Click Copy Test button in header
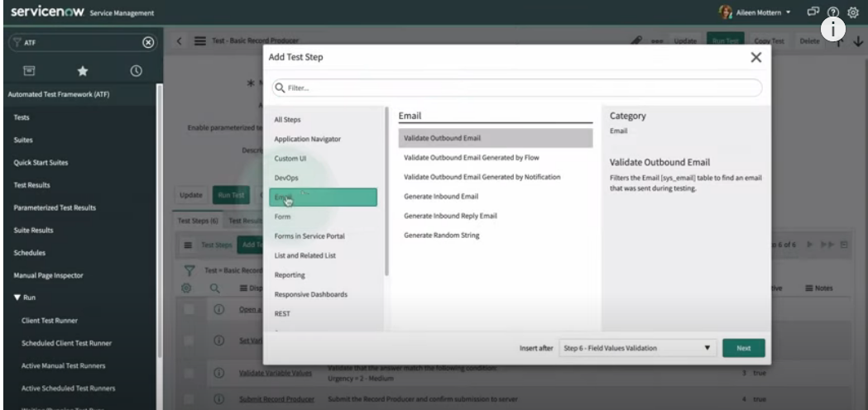The height and width of the screenshot is (410, 868). (x=769, y=41)
